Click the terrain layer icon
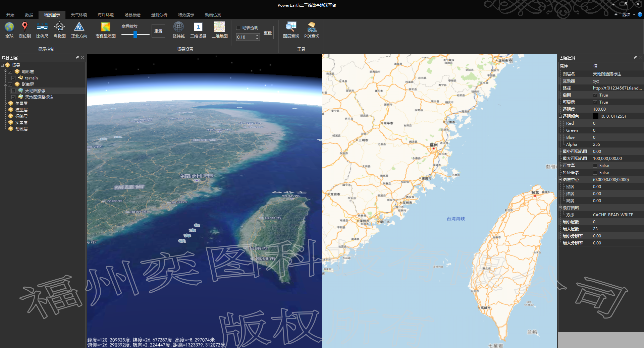644x348 pixels. (20, 78)
